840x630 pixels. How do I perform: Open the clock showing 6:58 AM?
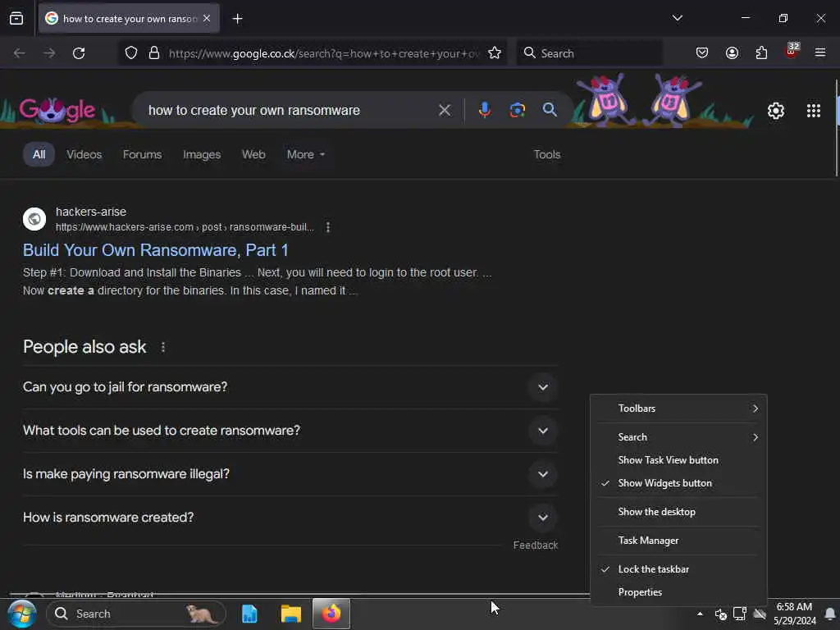794,614
